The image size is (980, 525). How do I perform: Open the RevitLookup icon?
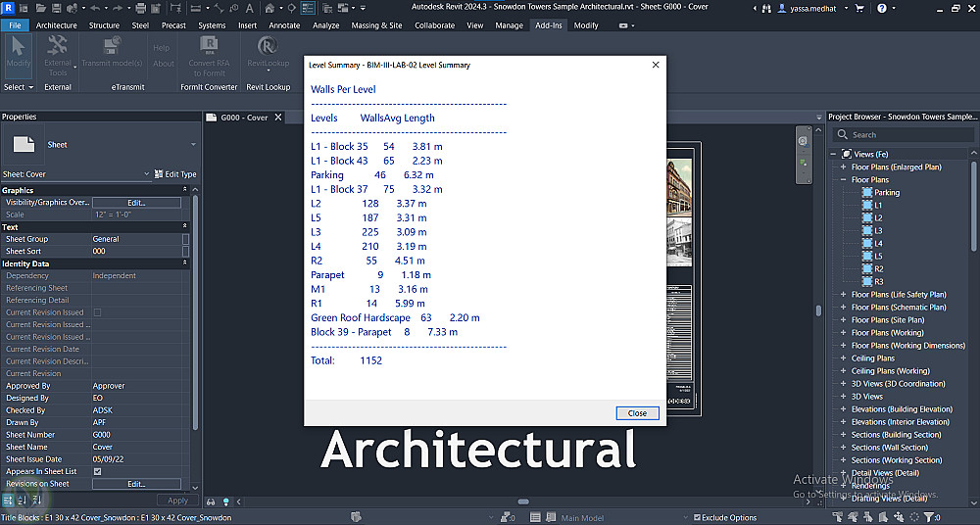coord(268,45)
